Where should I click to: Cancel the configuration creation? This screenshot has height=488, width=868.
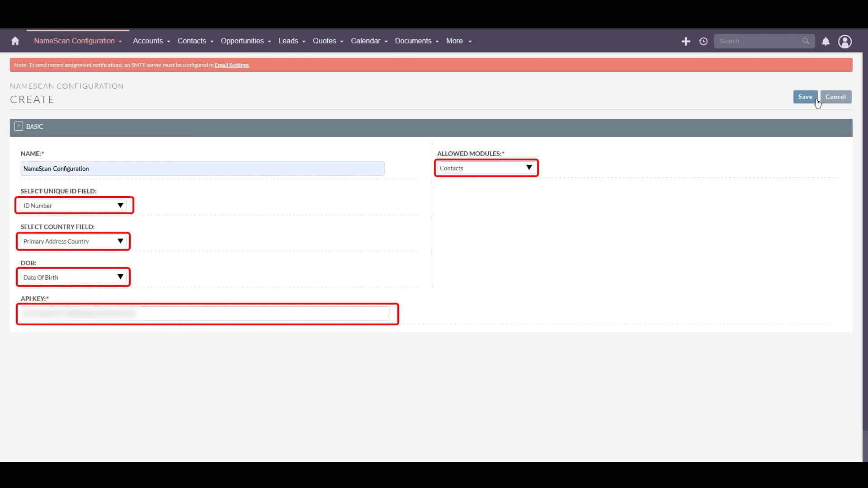tap(835, 97)
